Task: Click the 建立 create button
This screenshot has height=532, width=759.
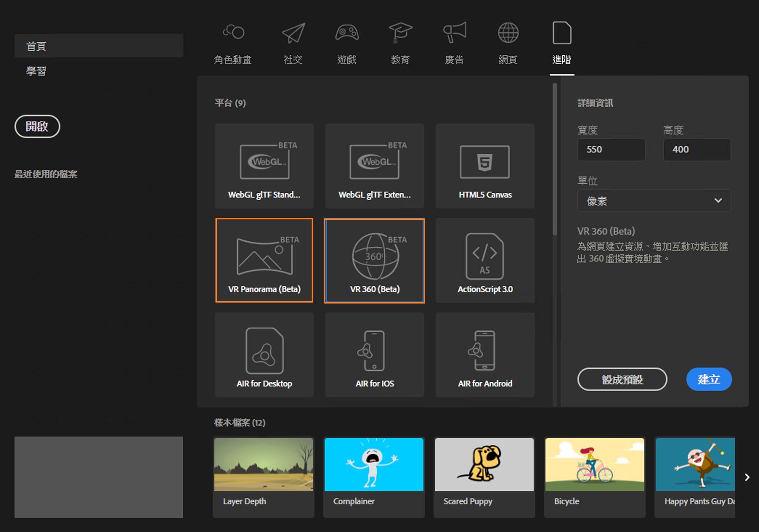Action: pos(709,380)
